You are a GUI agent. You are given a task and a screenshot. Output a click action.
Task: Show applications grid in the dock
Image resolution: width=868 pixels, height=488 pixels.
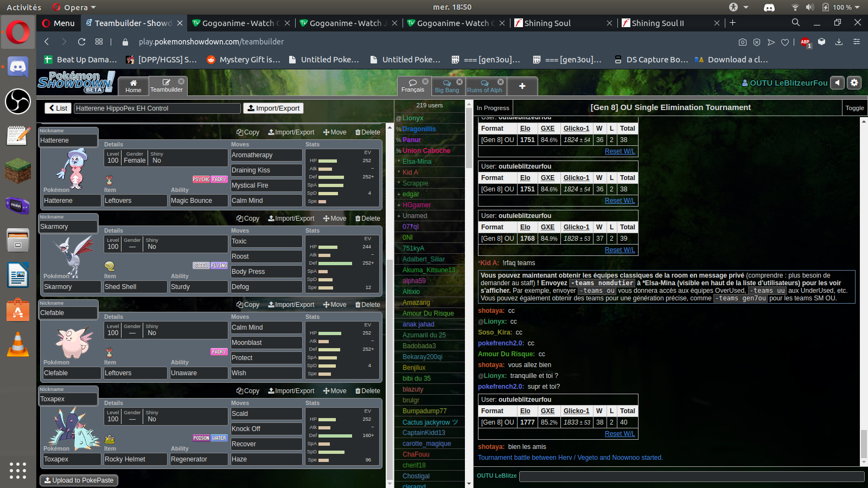[x=18, y=470]
